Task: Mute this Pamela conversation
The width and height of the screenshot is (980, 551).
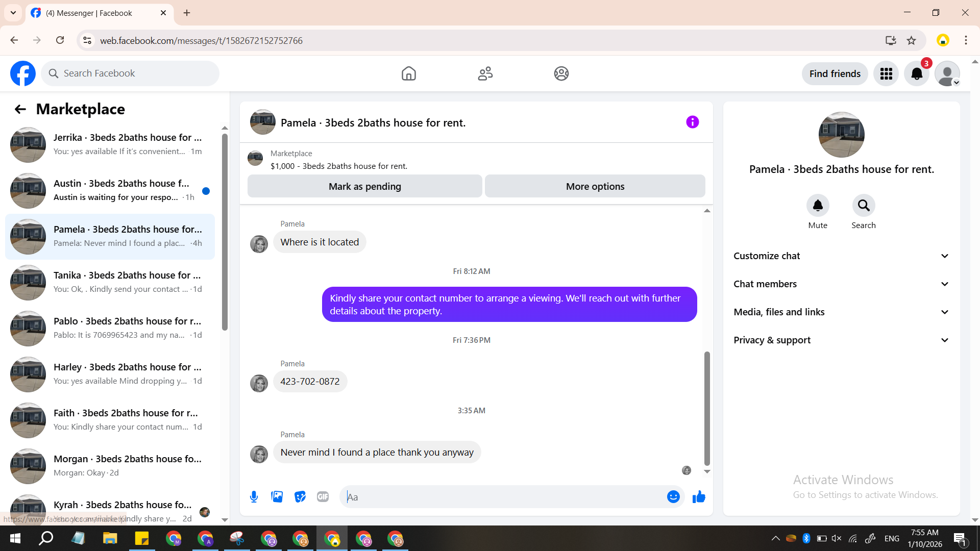Action: click(818, 206)
